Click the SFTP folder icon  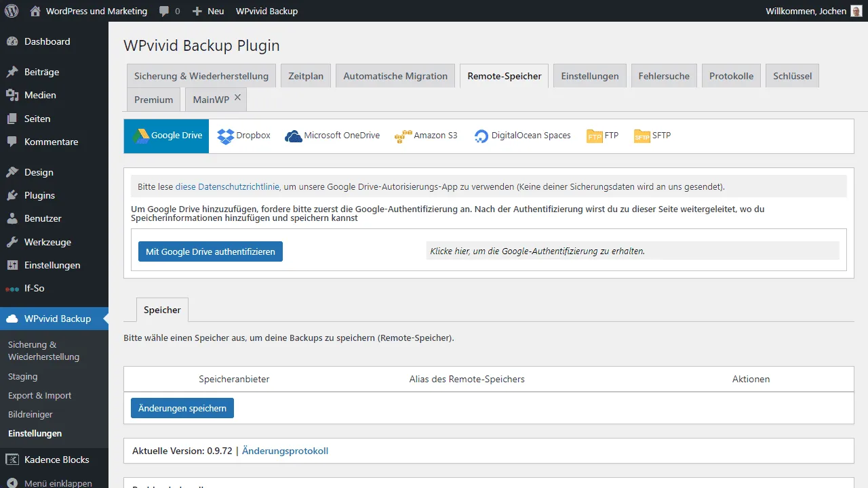click(642, 136)
